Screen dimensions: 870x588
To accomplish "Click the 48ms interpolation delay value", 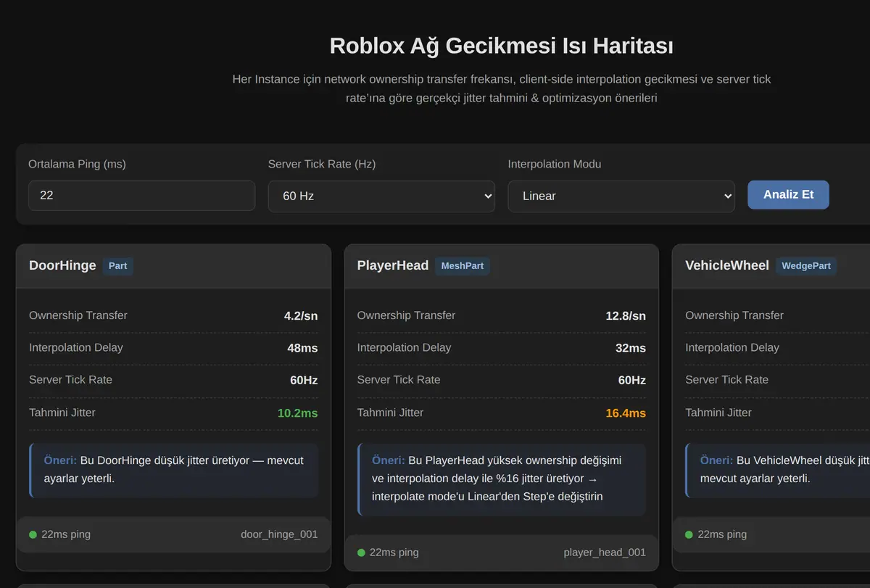I will click(x=302, y=348).
